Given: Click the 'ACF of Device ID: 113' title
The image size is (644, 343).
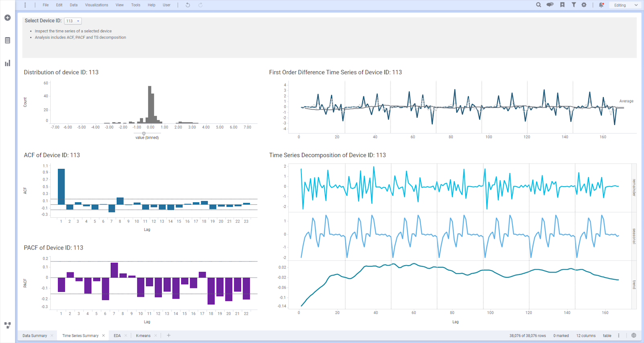Looking at the screenshot, I should pyautogui.click(x=52, y=155).
